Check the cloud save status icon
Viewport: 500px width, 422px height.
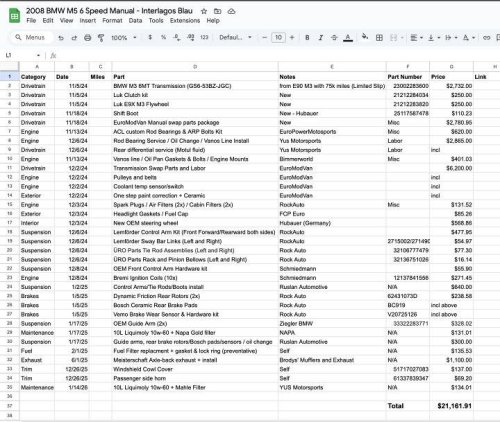point(231,11)
